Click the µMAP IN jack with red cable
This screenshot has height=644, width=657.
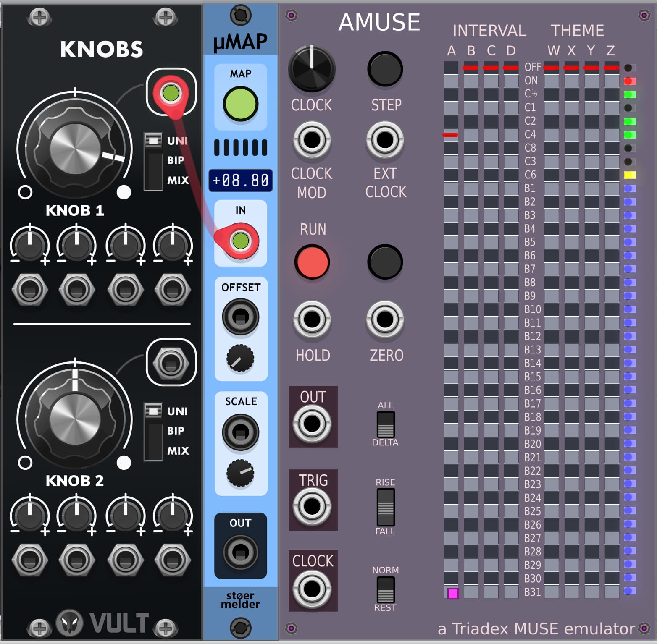[x=240, y=241]
